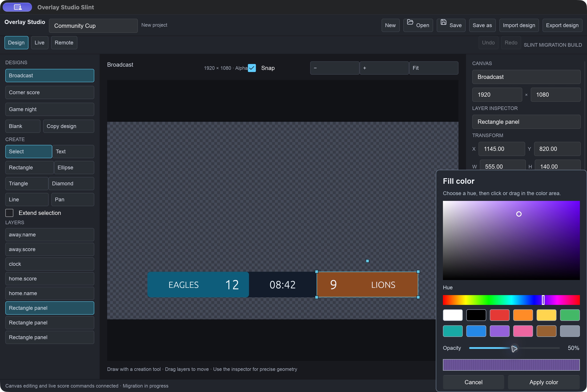Cancel the Fill color dialog

tap(473, 382)
